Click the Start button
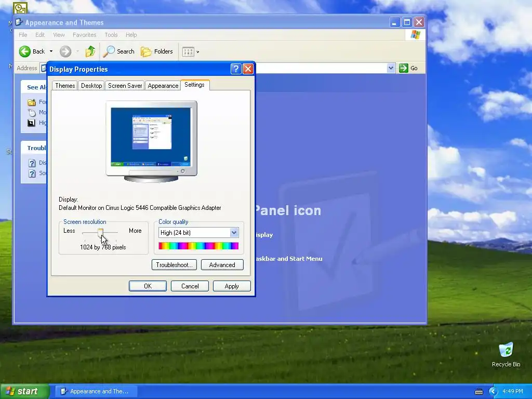 tap(24, 391)
